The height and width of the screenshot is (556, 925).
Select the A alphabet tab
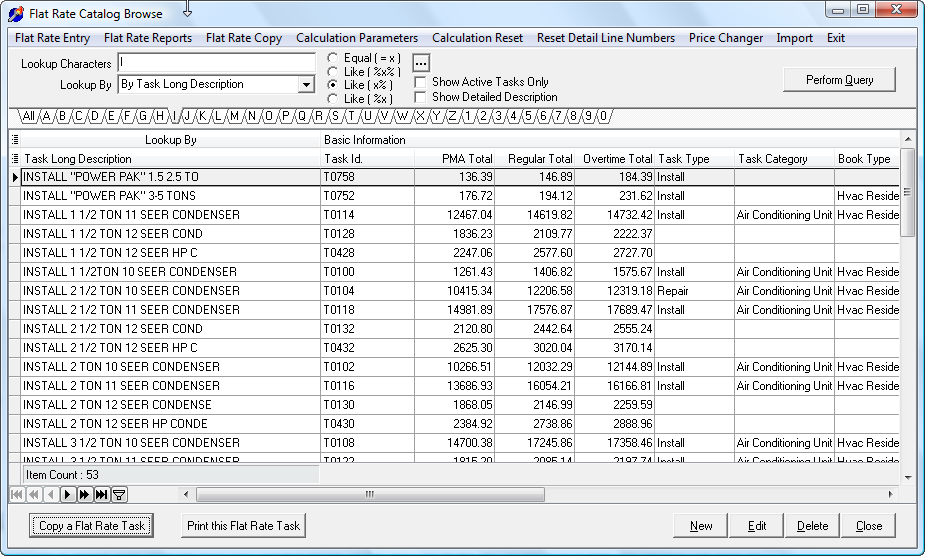pyautogui.click(x=46, y=116)
